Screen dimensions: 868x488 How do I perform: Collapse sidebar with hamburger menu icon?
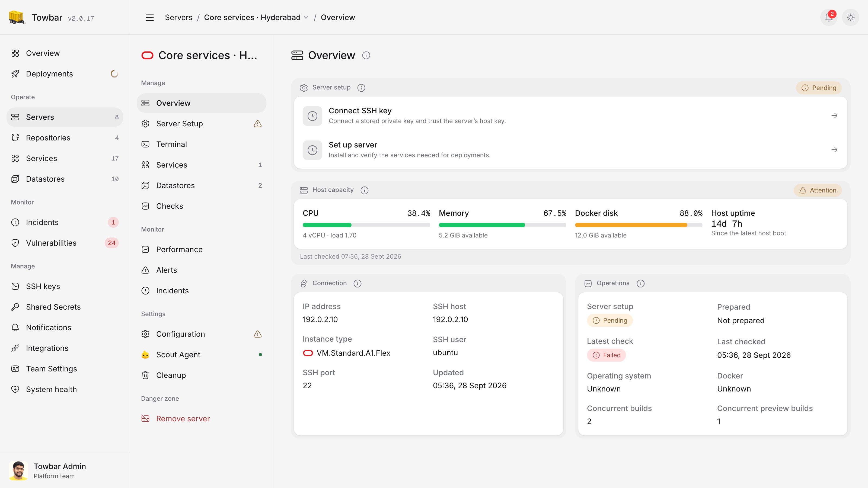click(x=150, y=17)
